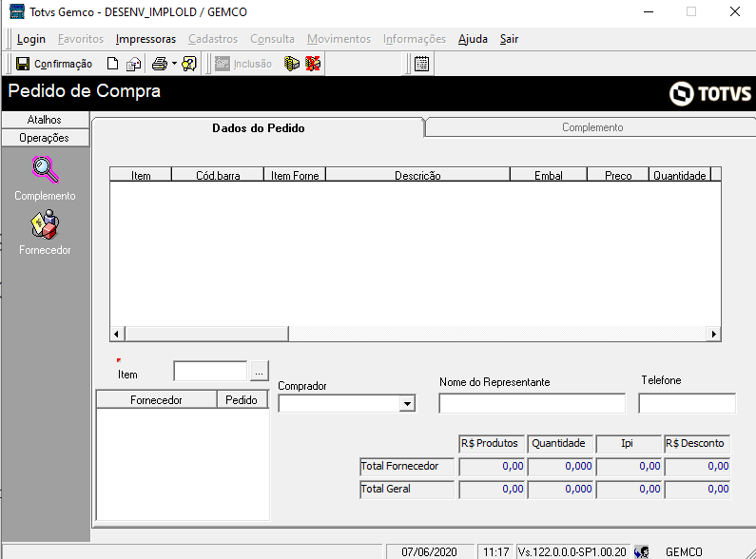Click the Cód.barra column header
The width and height of the screenshot is (756, 559).
(218, 176)
